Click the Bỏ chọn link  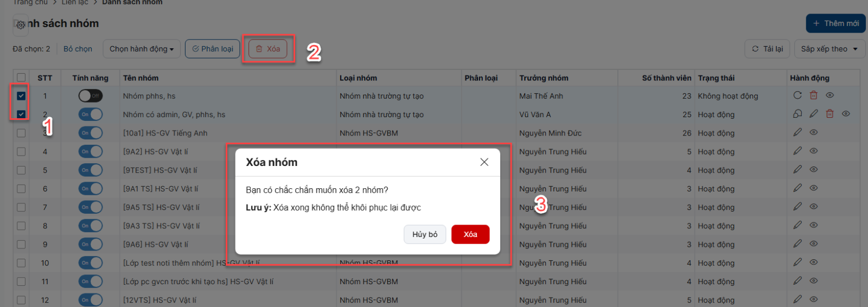pos(78,49)
